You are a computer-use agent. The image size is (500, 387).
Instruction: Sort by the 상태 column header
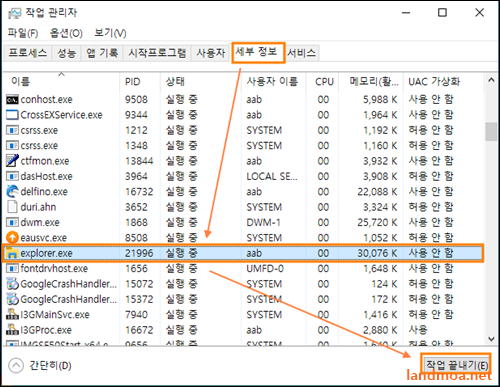(x=200, y=82)
